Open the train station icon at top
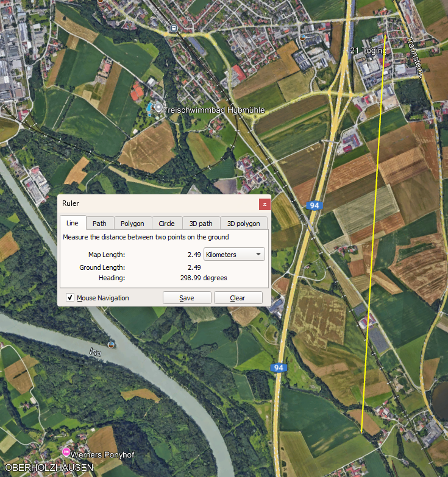This screenshot has height=477, width=448. tap(174, 27)
